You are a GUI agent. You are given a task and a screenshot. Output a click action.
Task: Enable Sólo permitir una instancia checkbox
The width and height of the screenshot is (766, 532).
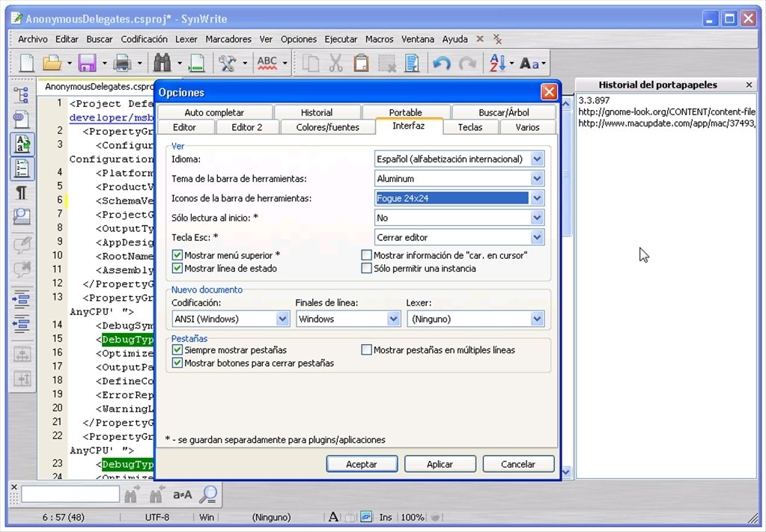366,268
